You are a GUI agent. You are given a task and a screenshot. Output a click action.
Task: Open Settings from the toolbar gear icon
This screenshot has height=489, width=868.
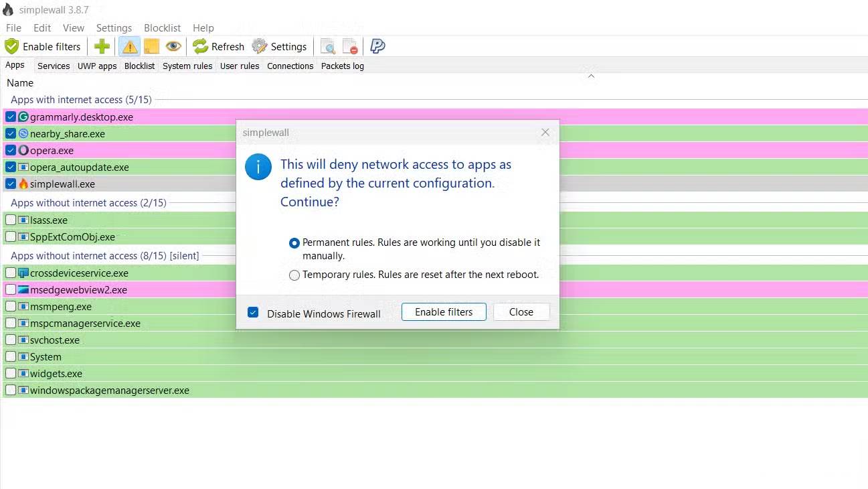tap(260, 46)
